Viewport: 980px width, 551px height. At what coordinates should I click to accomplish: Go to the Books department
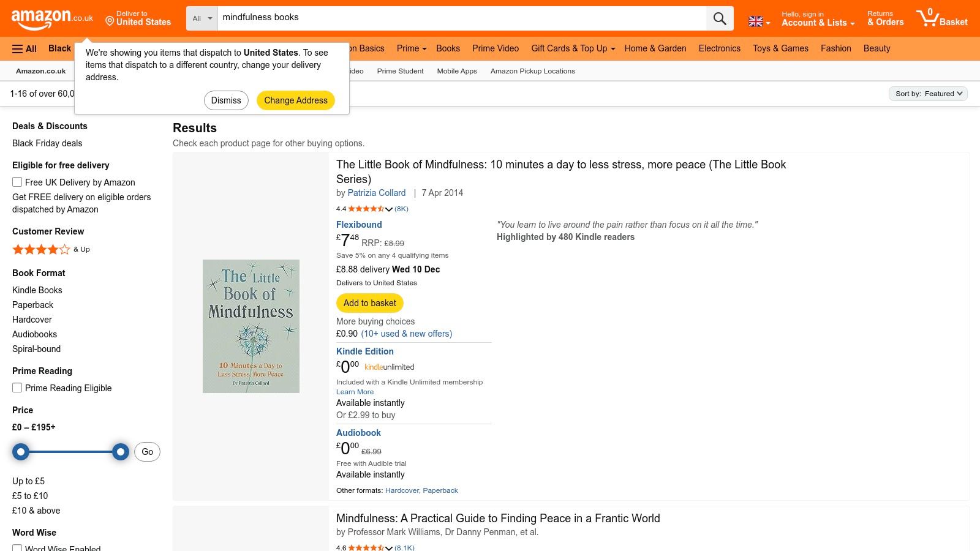coord(448,48)
